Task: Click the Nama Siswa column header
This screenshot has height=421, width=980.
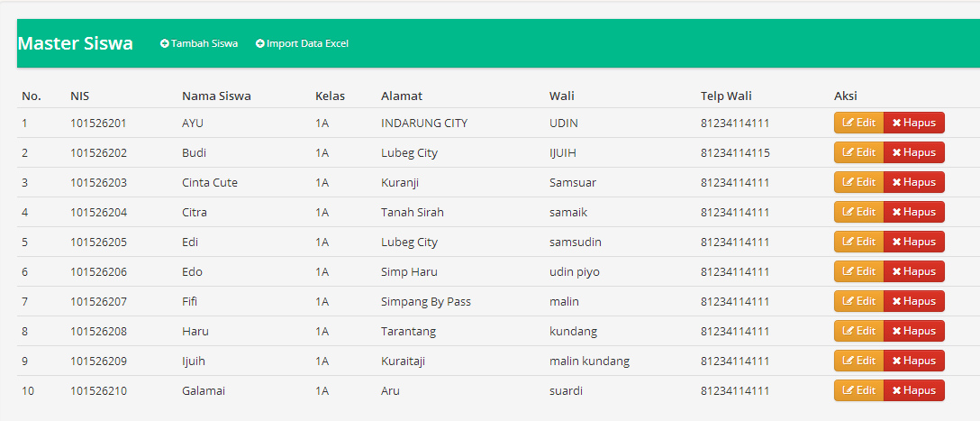Action: coord(216,96)
